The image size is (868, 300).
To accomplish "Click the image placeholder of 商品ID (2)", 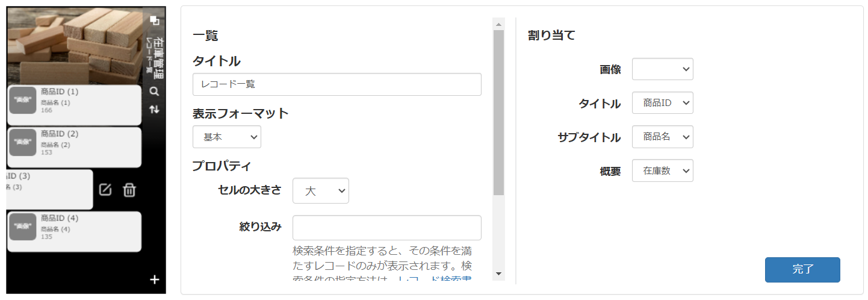I will click(x=23, y=142).
